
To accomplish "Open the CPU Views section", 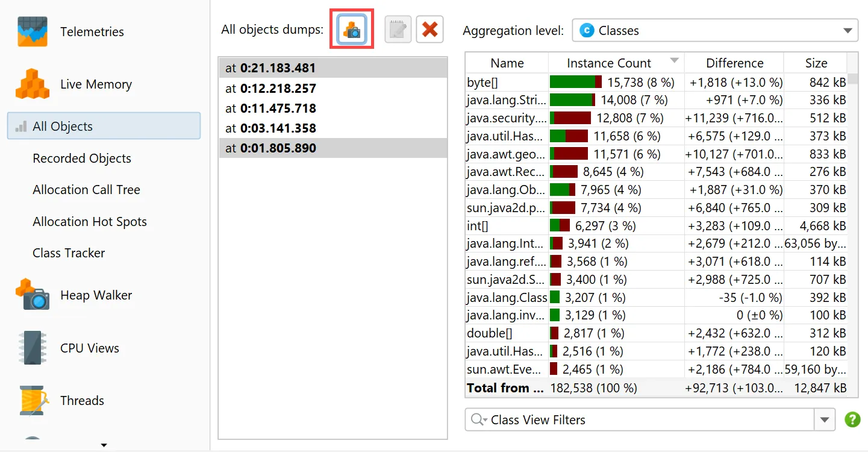I will [69, 348].
